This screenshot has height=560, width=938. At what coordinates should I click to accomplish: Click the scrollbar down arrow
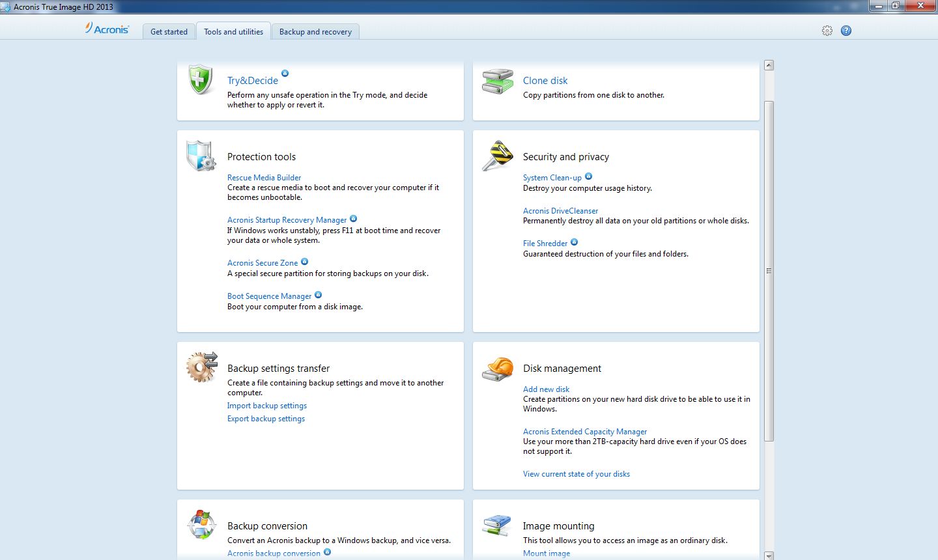(769, 555)
